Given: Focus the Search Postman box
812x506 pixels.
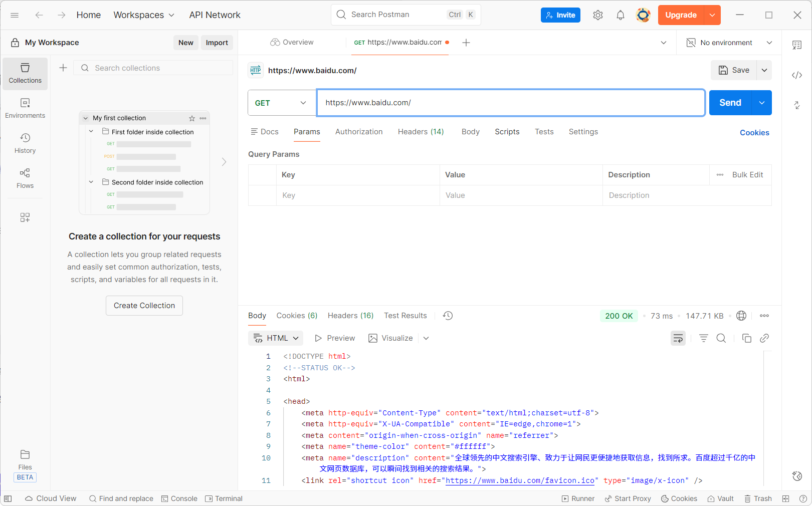Looking at the screenshot, I should tap(406, 15).
